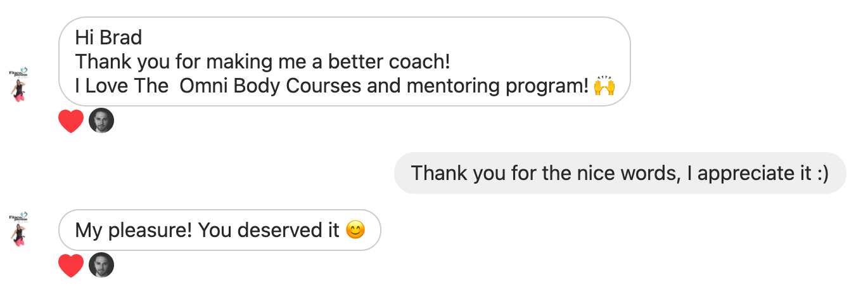Click the smiling face emoji after "deserved it"
This screenshot has height=289, width=868.
[355, 231]
